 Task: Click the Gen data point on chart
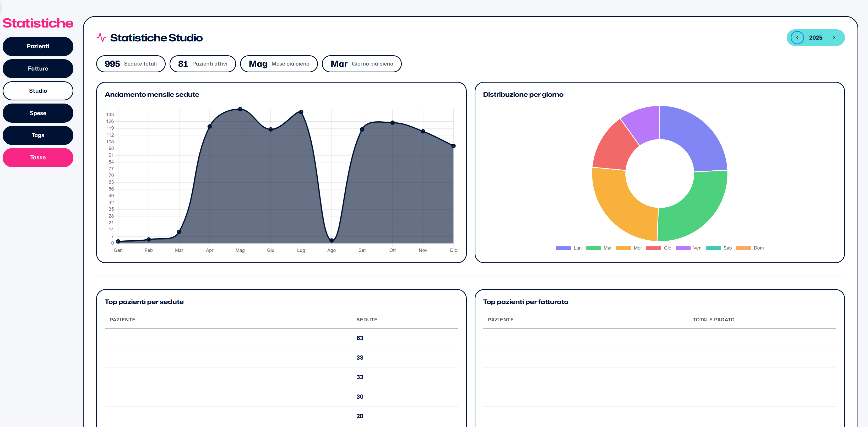[118, 241]
